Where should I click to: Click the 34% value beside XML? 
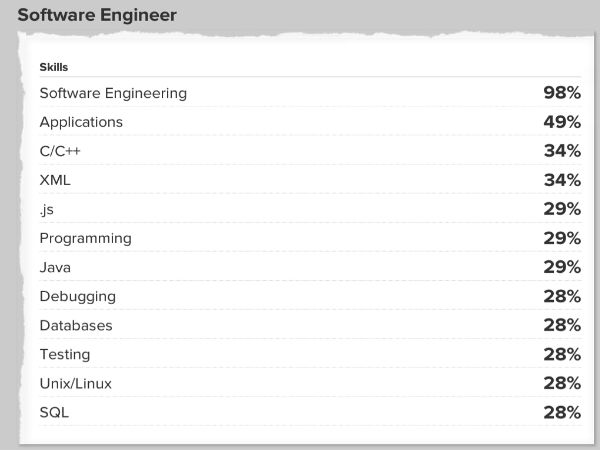(562, 180)
